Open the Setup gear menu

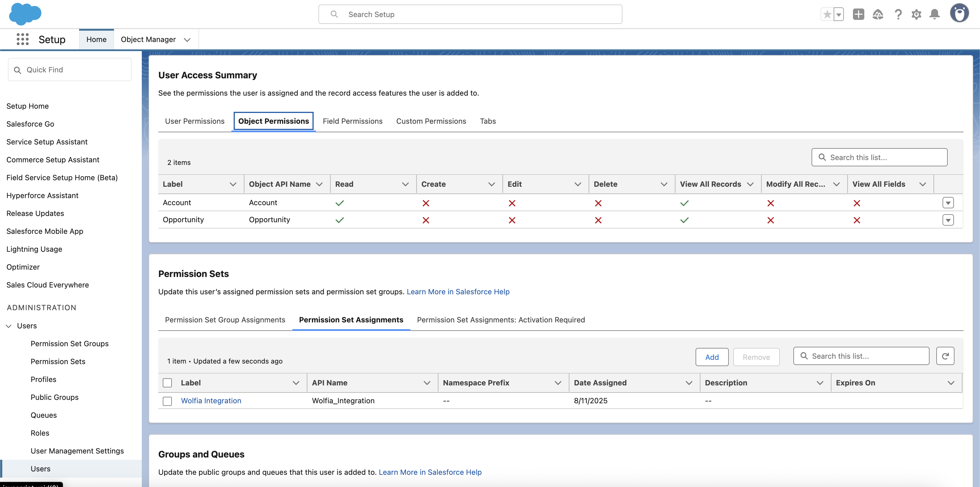point(916,14)
